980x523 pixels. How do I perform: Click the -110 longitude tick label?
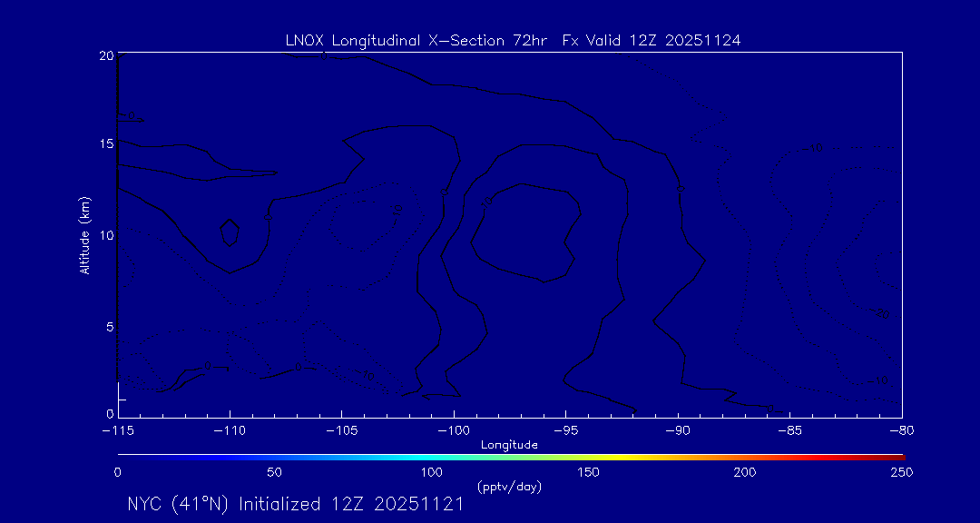[230, 429]
